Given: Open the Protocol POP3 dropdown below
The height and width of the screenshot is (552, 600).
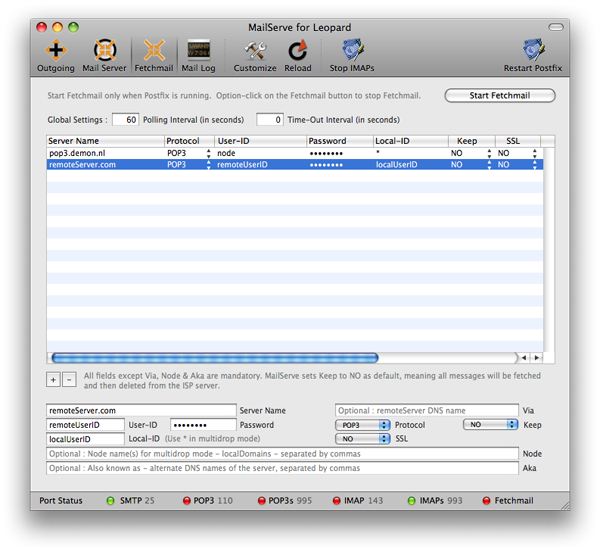Looking at the screenshot, I should [x=363, y=425].
